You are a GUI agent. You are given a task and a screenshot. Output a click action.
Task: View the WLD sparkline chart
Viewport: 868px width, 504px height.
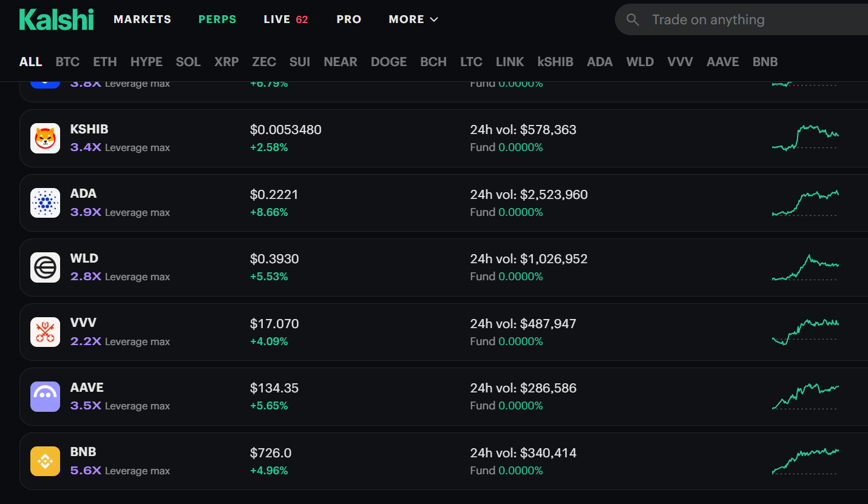tap(805, 267)
